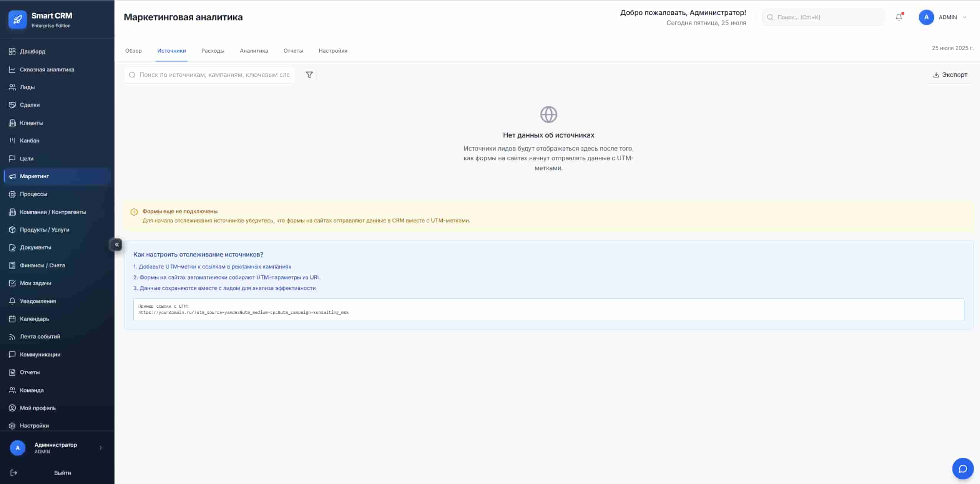Switch to the Аналитика tab

[x=254, y=51]
